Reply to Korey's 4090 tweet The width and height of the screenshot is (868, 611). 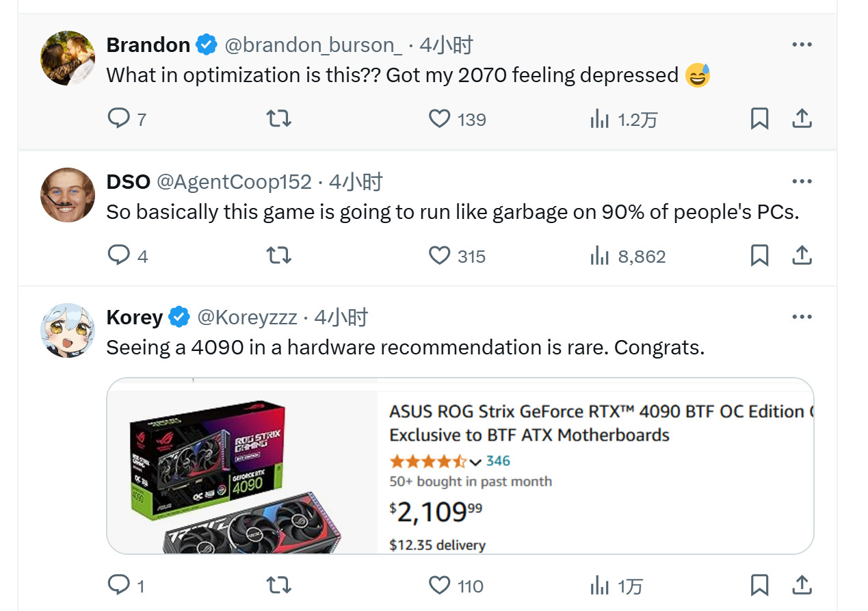(x=119, y=585)
